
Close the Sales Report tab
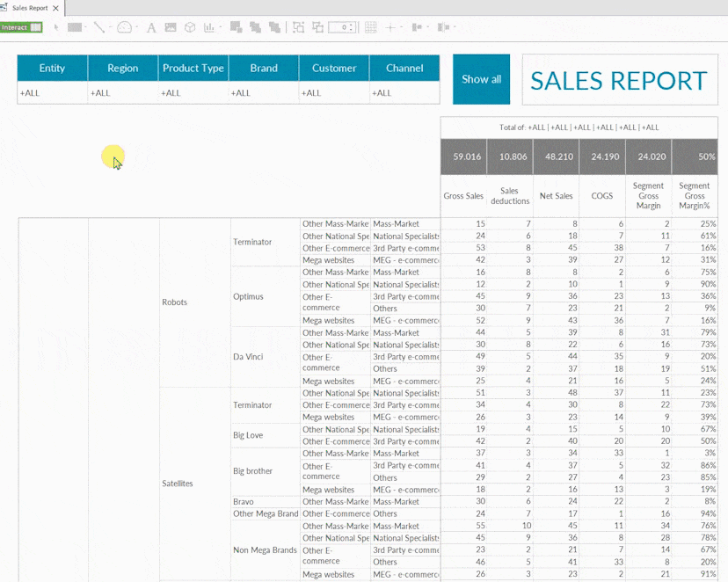(x=56, y=8)
